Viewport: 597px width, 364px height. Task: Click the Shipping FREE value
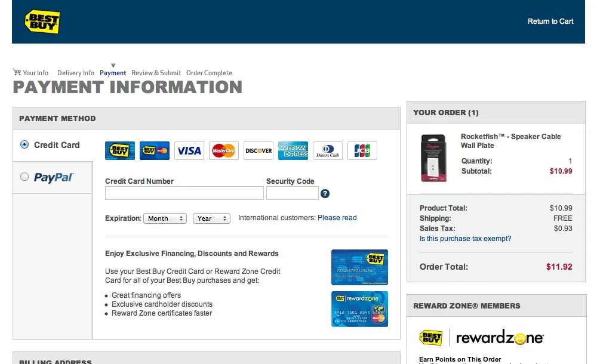[x=563, y=218]
